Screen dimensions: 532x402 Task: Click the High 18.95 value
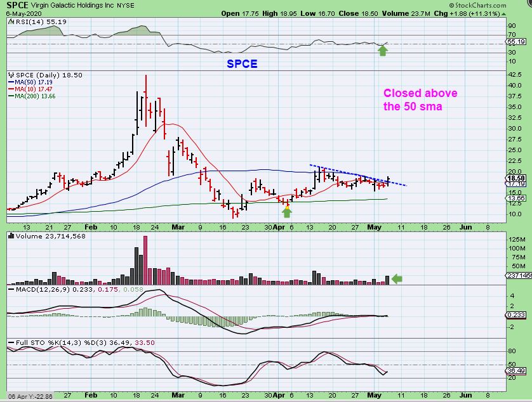click(x=279, y=13)
